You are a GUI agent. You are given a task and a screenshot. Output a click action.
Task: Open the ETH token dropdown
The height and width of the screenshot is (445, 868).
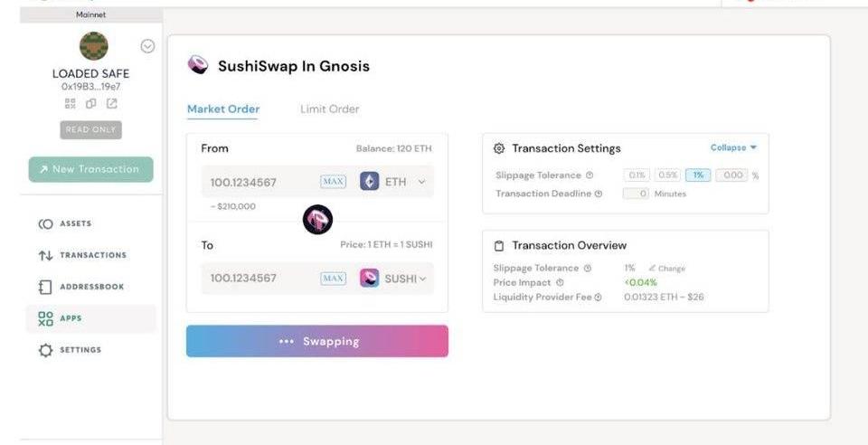coord(392,182)
